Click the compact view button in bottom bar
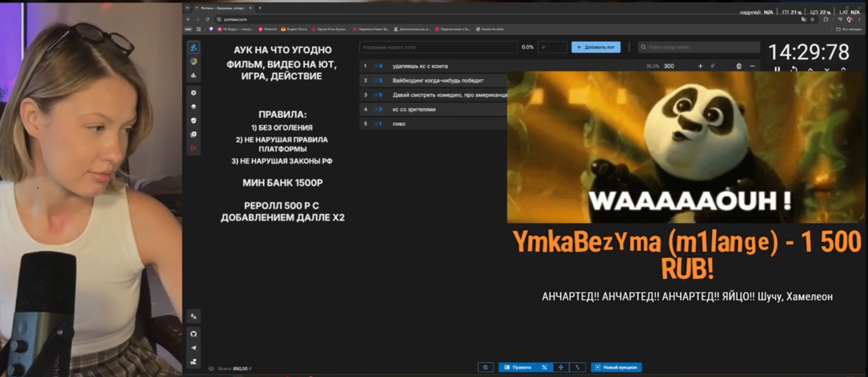This screenshot has height=377, width=868. click(485, 367)
